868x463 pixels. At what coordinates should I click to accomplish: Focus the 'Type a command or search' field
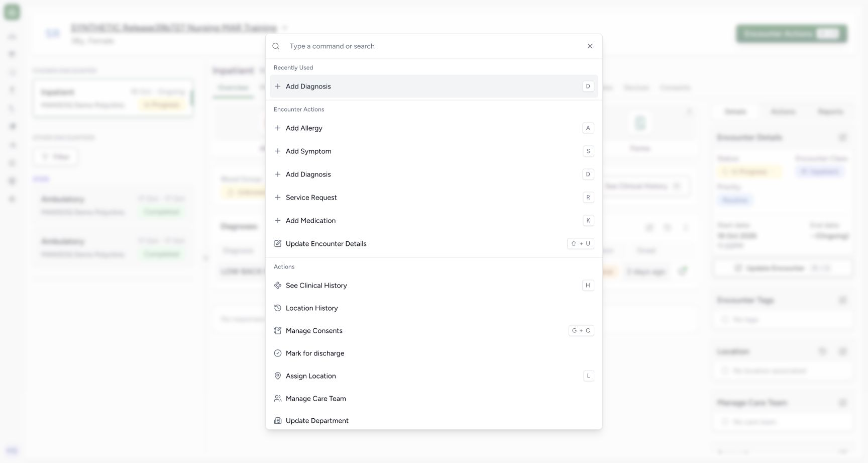[x=435, y=46]
